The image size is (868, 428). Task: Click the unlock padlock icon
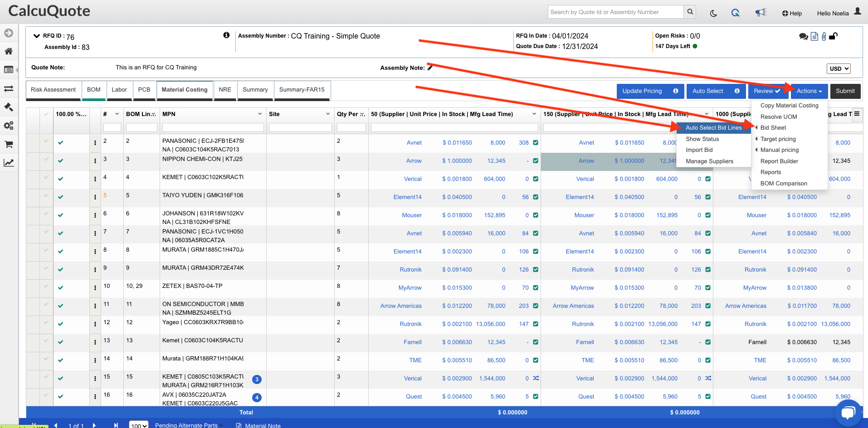click(x=833, y=36)
